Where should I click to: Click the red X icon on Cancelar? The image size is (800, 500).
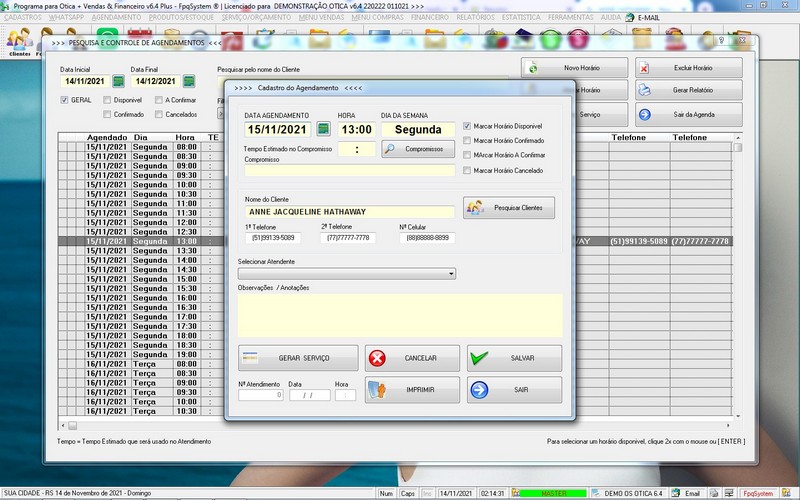pos(377,358)
